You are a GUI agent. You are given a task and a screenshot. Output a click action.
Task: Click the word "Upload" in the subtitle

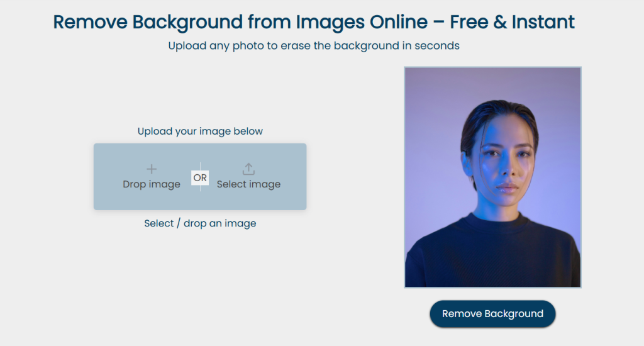(x=185, y=46)
